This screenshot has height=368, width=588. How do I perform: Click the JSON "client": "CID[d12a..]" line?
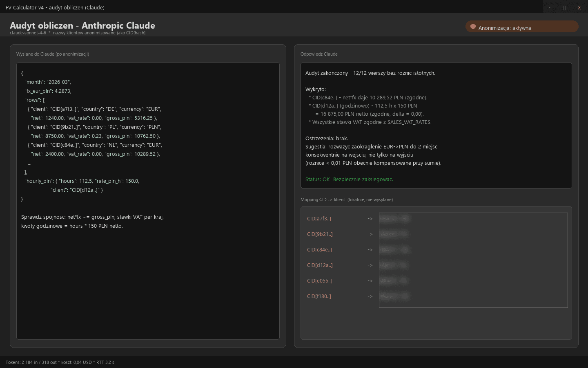point(77,190)
